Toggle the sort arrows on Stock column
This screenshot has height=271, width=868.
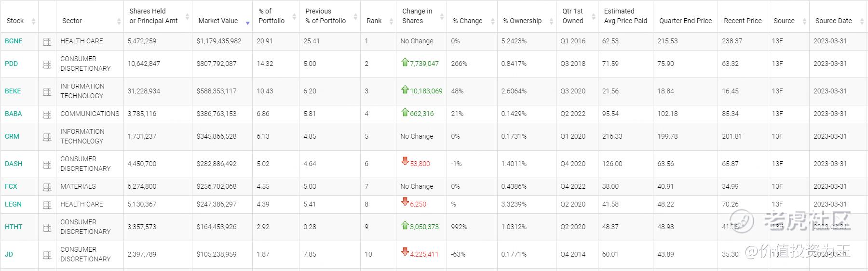coord(33,21)
